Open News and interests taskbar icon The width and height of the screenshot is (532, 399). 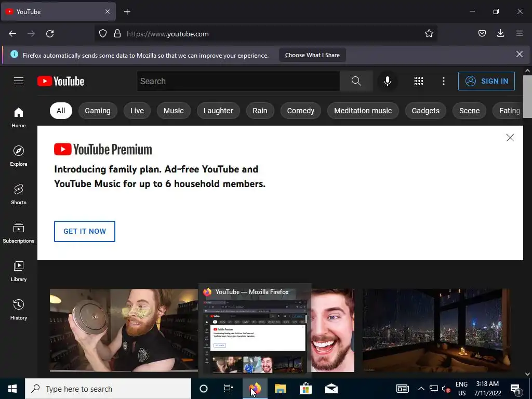coord(403,389)
